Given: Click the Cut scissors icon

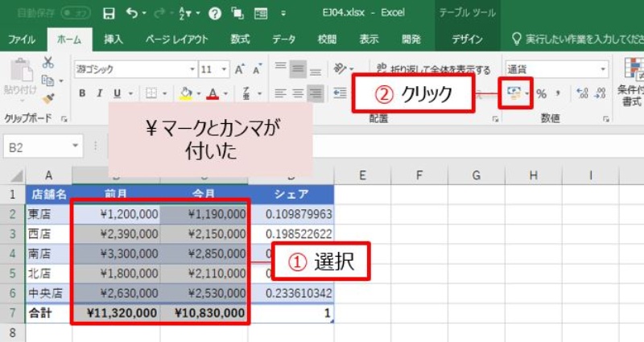Looking at the screenshot, I should pyautogui.click(x=48, y=63).
